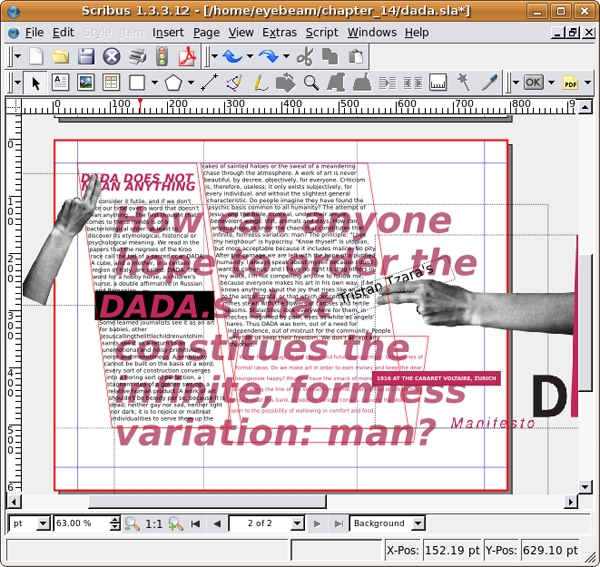
Task: Click the PDF OK button field tool
Action: (x=533, y=82)
